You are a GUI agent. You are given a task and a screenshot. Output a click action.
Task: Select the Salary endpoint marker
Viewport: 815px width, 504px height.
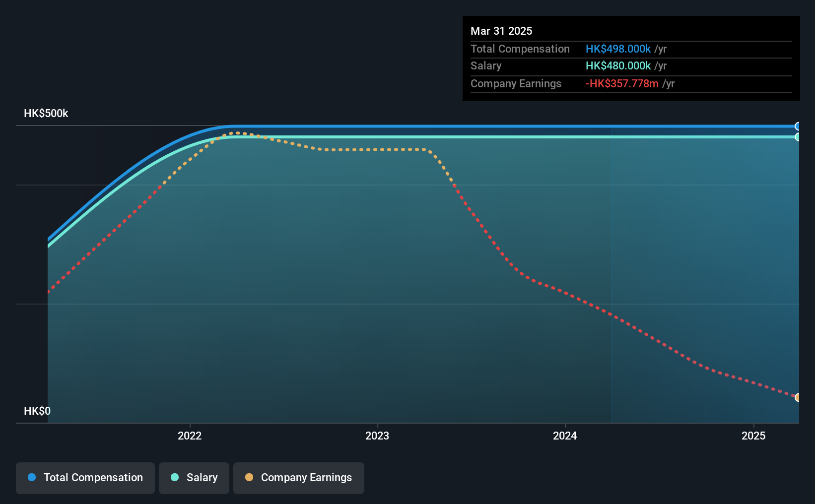click(x=798, y=137)
